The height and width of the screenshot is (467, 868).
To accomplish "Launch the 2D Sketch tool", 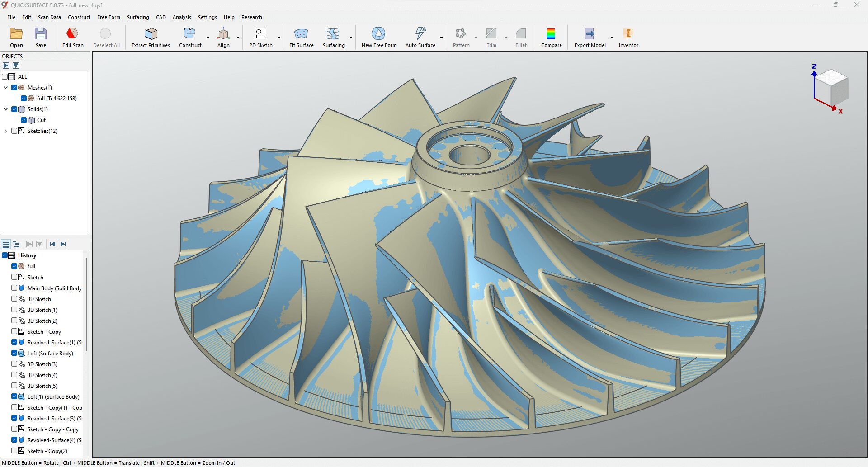I will click(x=261, y=38).
